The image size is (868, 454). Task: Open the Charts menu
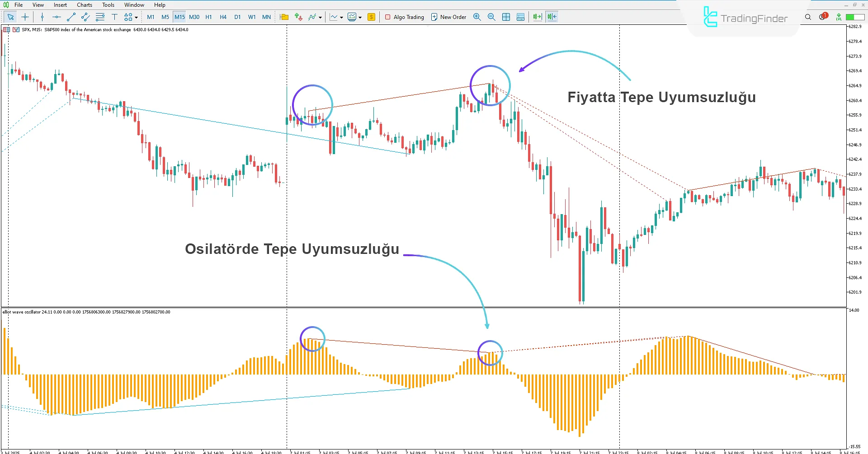[84, 5]
